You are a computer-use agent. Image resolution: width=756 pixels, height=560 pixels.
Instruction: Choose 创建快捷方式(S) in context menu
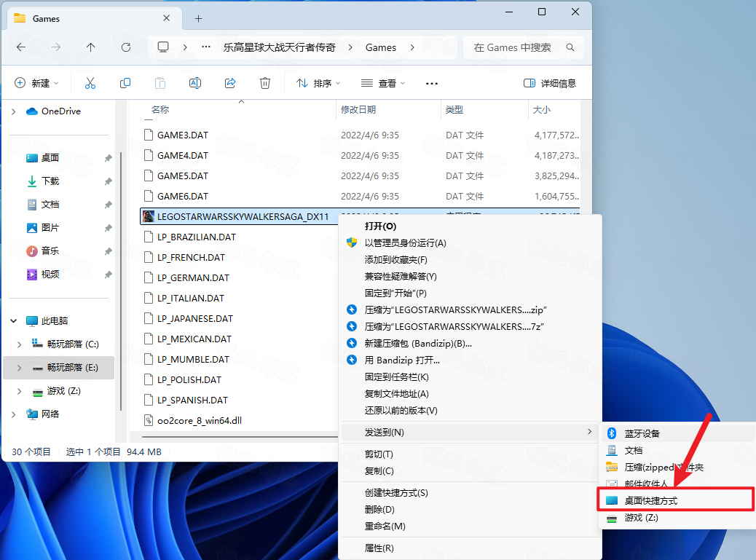(470, 493)
